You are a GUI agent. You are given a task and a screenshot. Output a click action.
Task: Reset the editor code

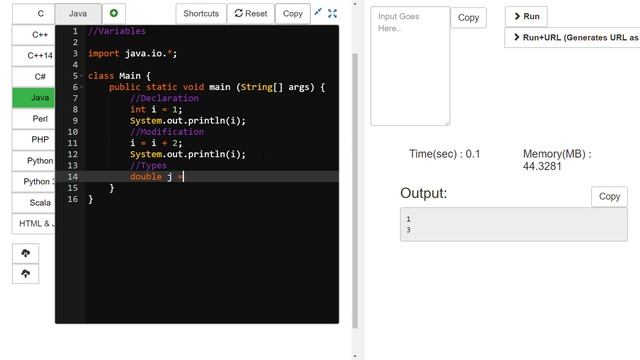(251, 13)
